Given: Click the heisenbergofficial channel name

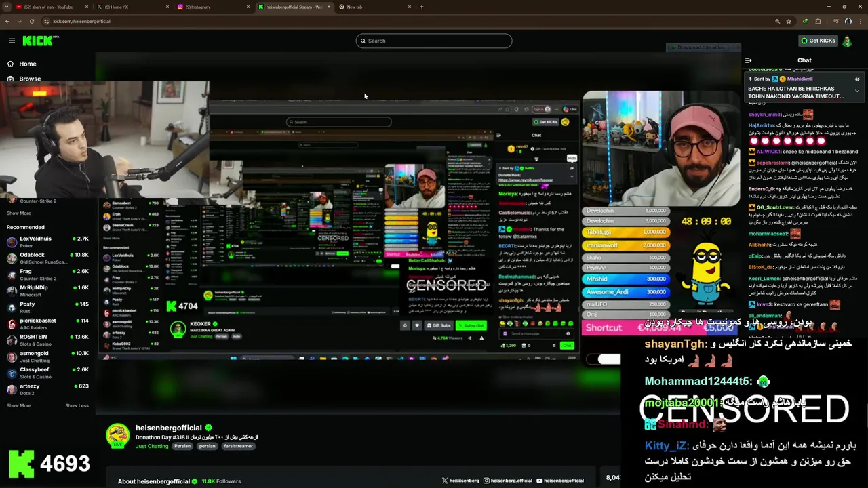Looking at the screenshot, I should coord(169,428).
